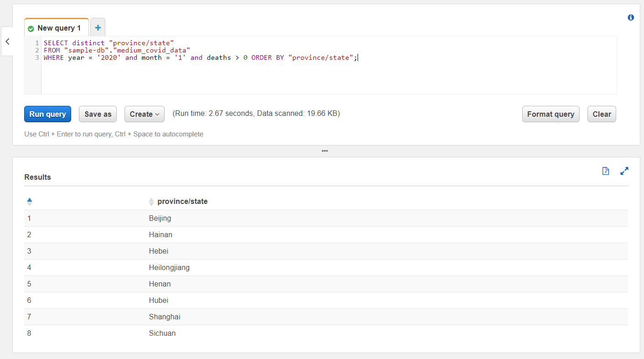Save the query with Save as
Viewport: 644px width, 359px height.
coord(98,114)
